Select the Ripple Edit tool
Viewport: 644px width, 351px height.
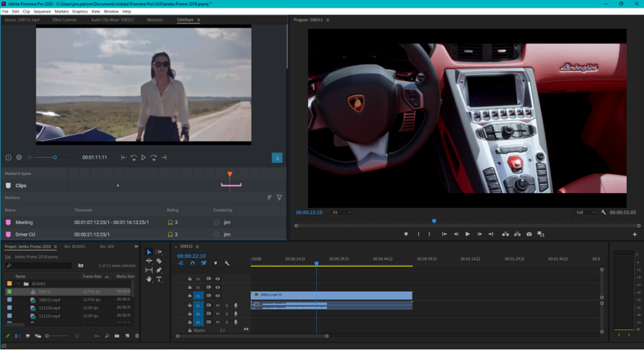[x=148, y=261]
